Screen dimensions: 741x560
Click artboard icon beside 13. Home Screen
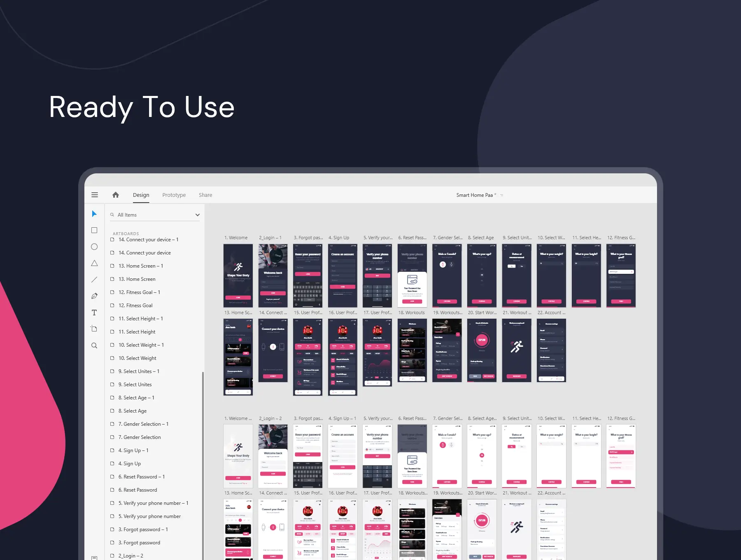point(112,279)
